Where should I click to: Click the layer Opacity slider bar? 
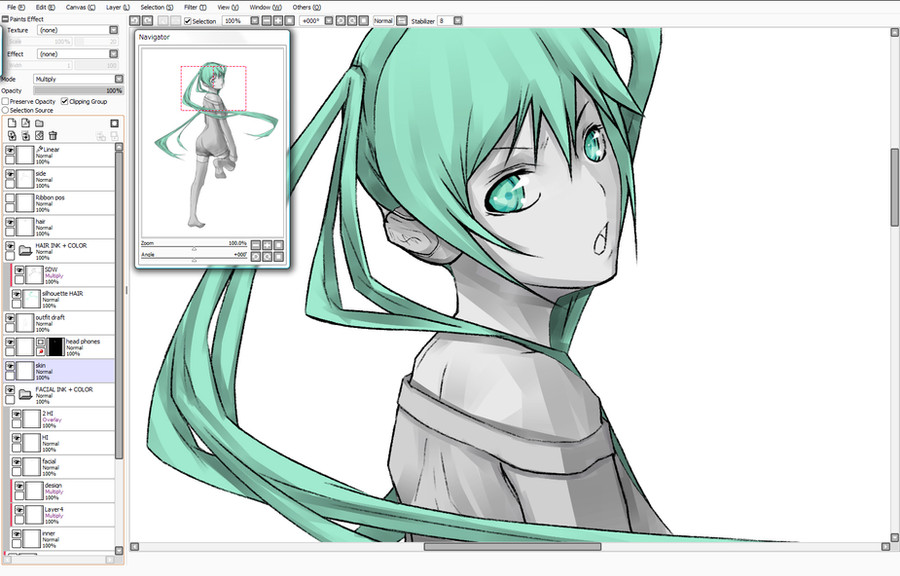point(78,91)
